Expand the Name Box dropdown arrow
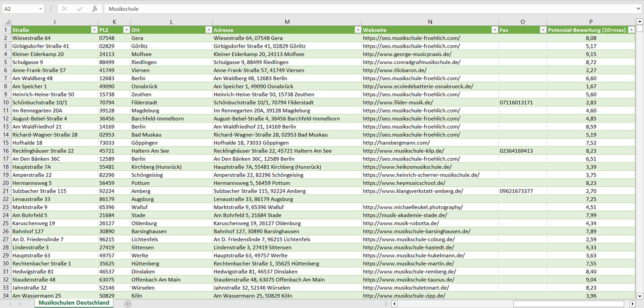The height and width of the screenshot is (308, 644). 40,9
